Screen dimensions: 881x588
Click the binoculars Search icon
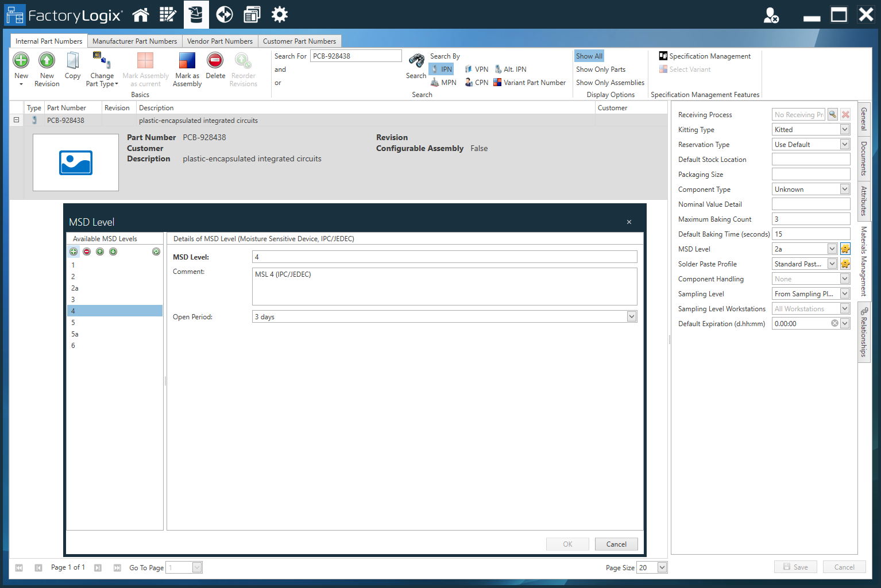(416, 60)
